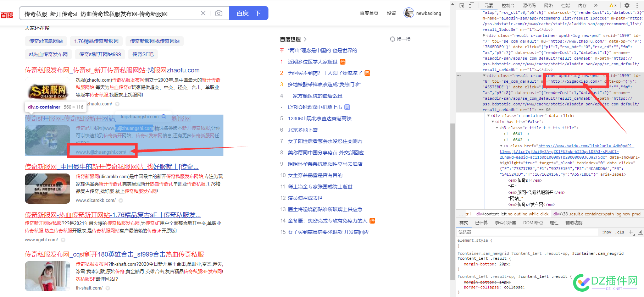Toggle the :hov element state panel

607,232
